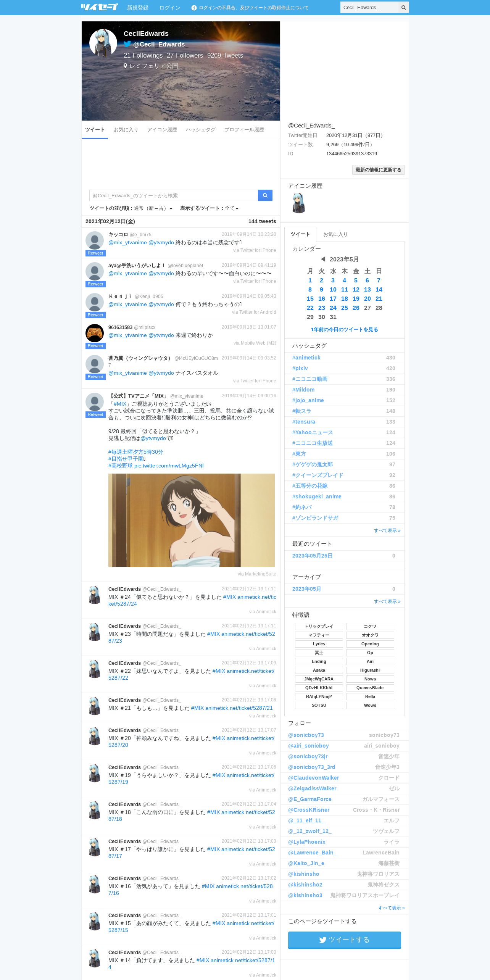Click the ツイートする share button
Screen dimensions: 490x980
point(345,940)
